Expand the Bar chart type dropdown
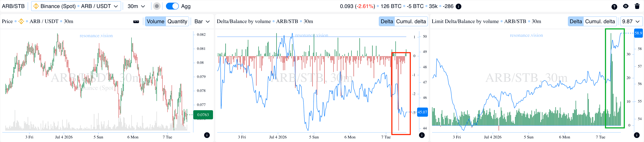Screen dimensions: 644x142 point(202,22)
